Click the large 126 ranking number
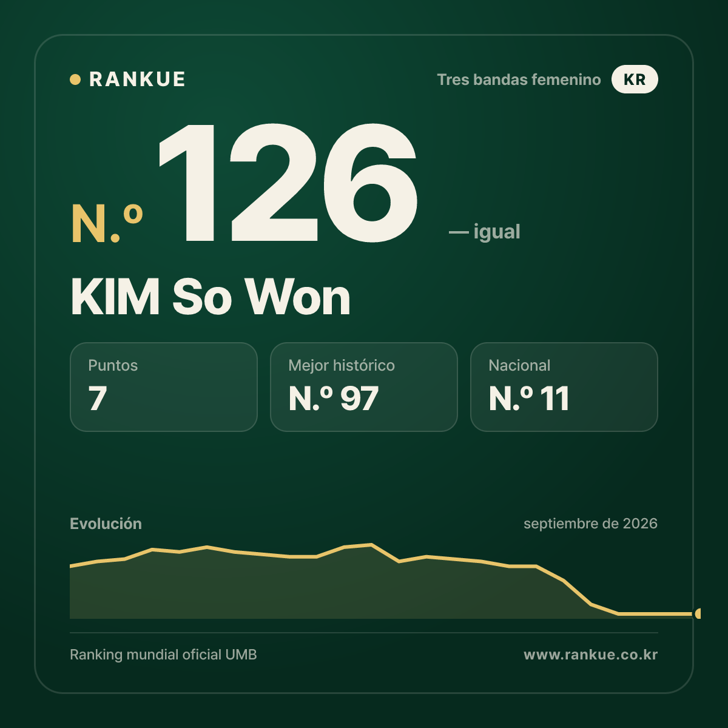728x728 pixels. click(x=288, y=183)
